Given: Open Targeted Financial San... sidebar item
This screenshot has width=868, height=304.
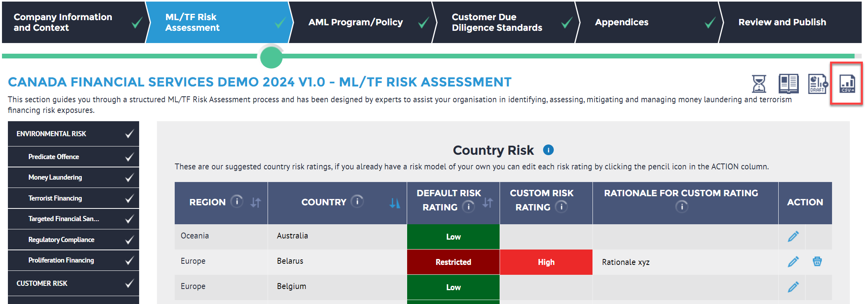Looking at the screenshot, I should pyautogui.click(x=74, y=219).
